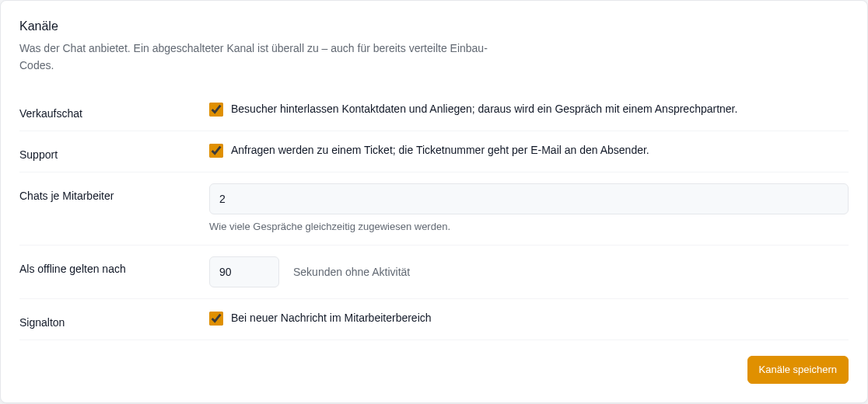Viewport: 868px width, 404px height.
Task: Click the Signalton label
Action: (42, 322)
